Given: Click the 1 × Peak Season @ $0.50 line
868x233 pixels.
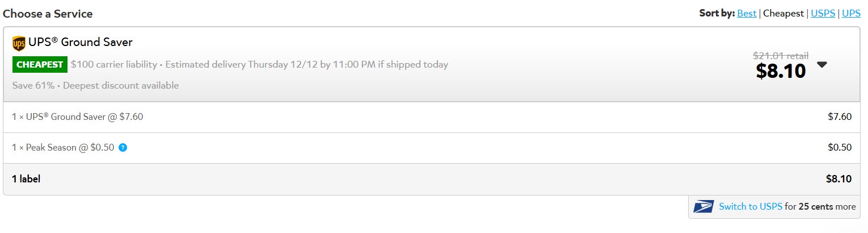Looking at the screenshot, I should coord(63,148).
